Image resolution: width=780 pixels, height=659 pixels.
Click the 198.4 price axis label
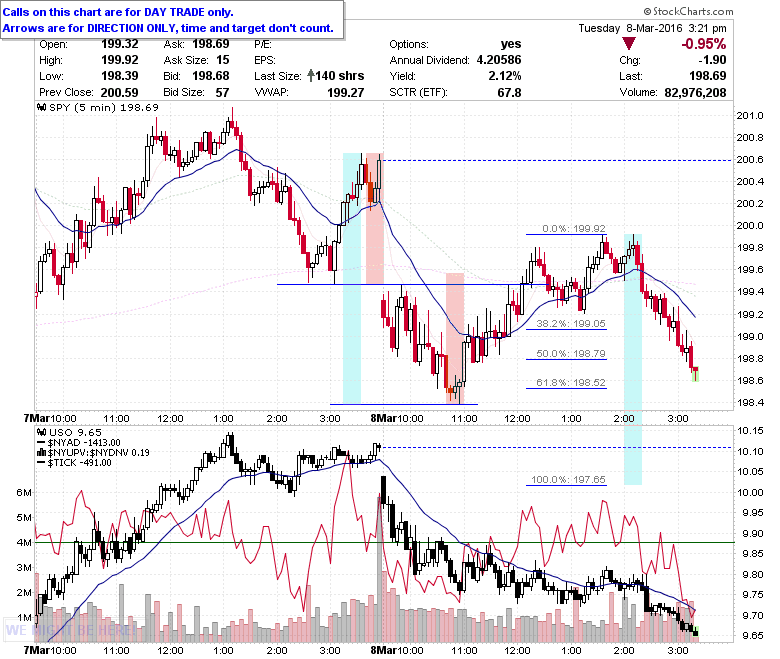pos(750,402)
